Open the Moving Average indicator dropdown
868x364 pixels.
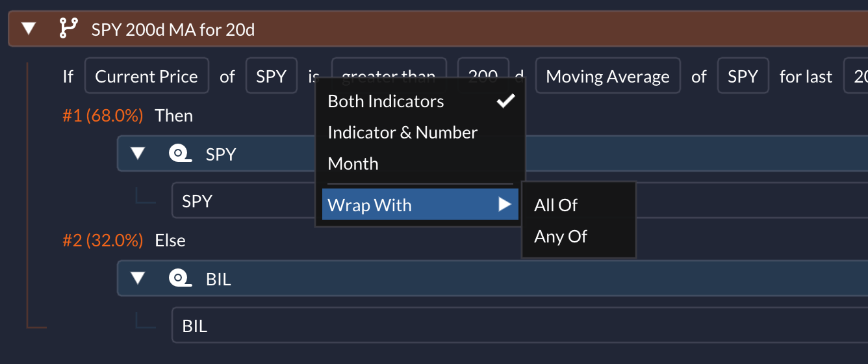[x=607, y=76]
